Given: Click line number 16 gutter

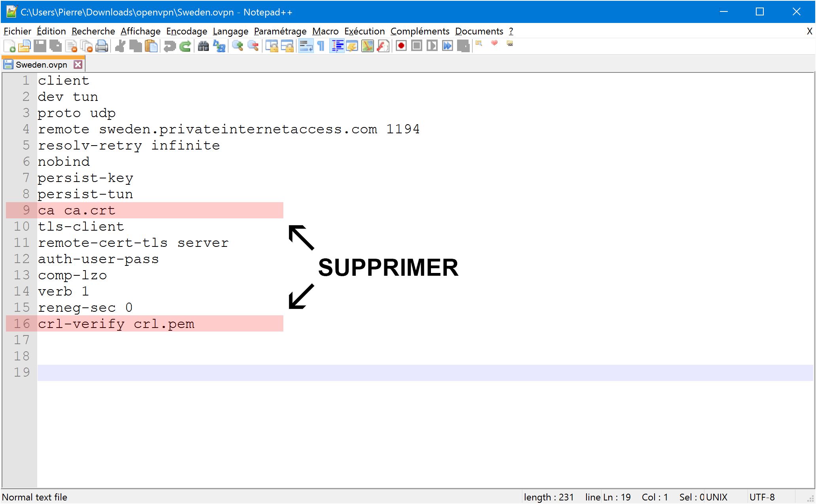Looking at the screenshot, I should 23,323.
